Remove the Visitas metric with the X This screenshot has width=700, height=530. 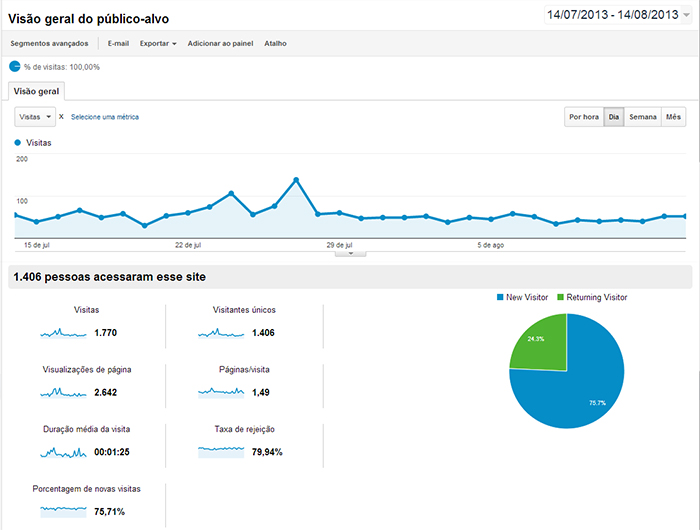61,117
